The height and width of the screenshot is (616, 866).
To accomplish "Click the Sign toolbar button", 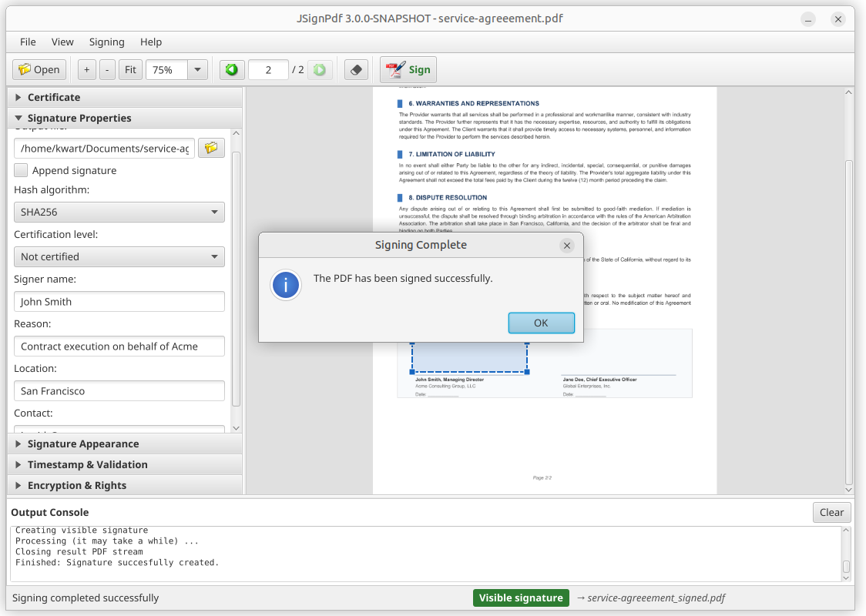I will tap(408, 69).
